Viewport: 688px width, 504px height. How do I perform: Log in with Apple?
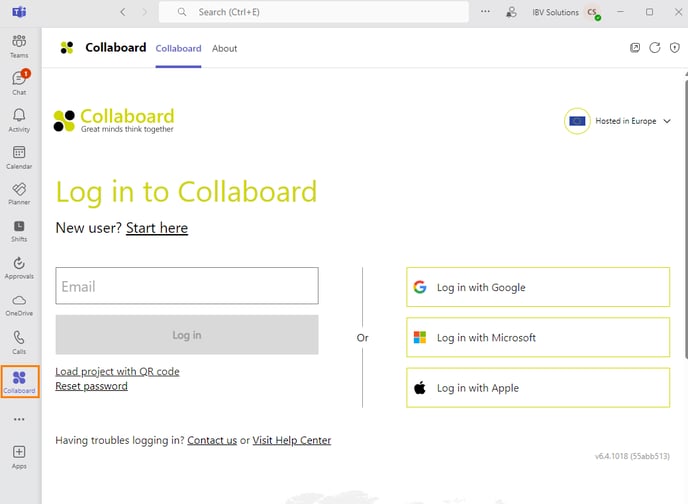click(x=538, y=388)
